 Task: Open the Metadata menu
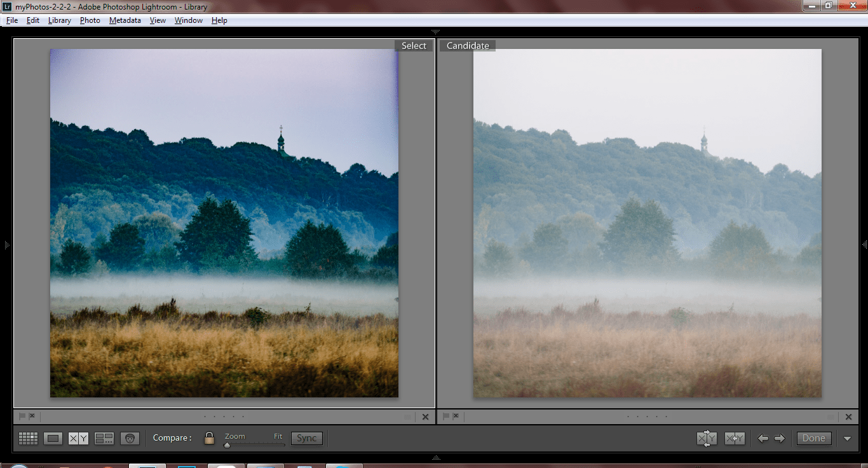(x=125, y=20)
